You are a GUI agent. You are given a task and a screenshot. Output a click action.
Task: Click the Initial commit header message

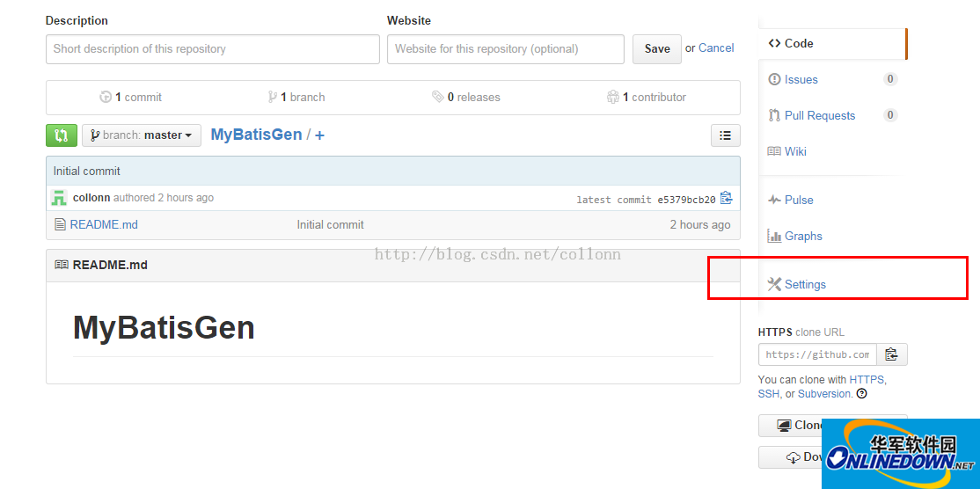click(x=87, y=171)
